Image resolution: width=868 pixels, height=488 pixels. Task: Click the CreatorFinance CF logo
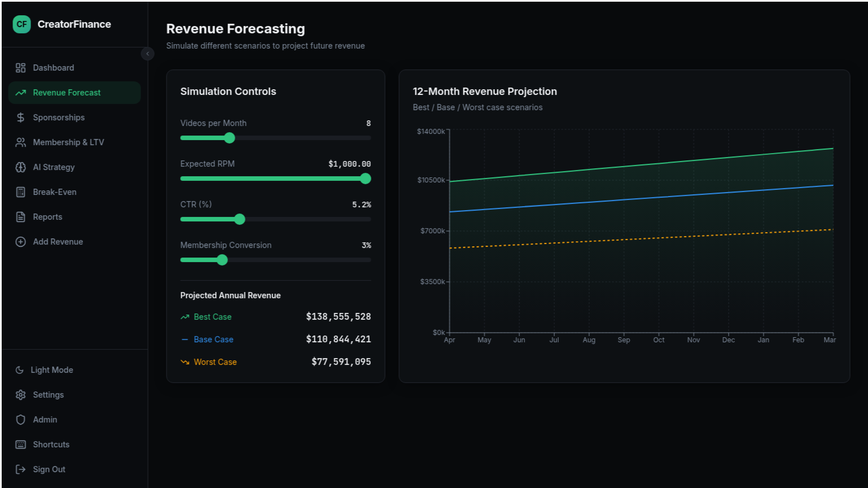point(21,24)
